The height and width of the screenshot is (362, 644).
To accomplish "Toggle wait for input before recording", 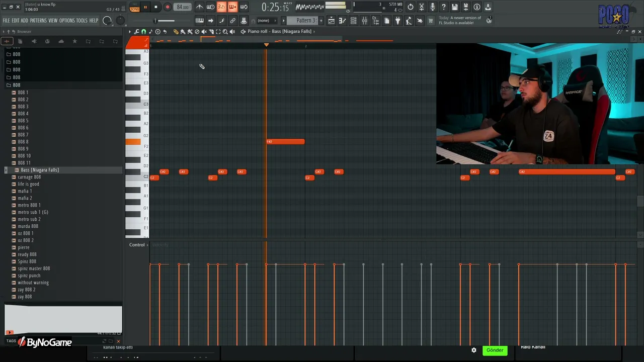I will tap(211, 7).
